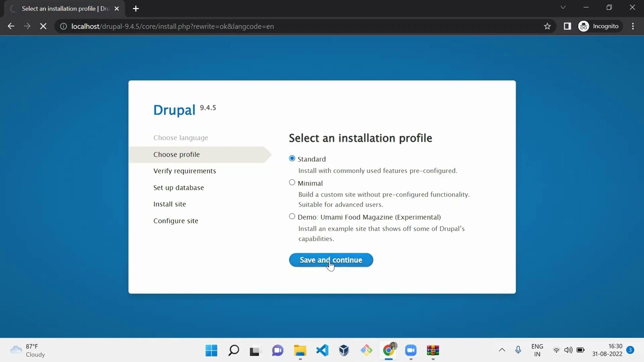
Task: Open Visual Studio Code from the taskbar
Action: [x=322, y=350]
